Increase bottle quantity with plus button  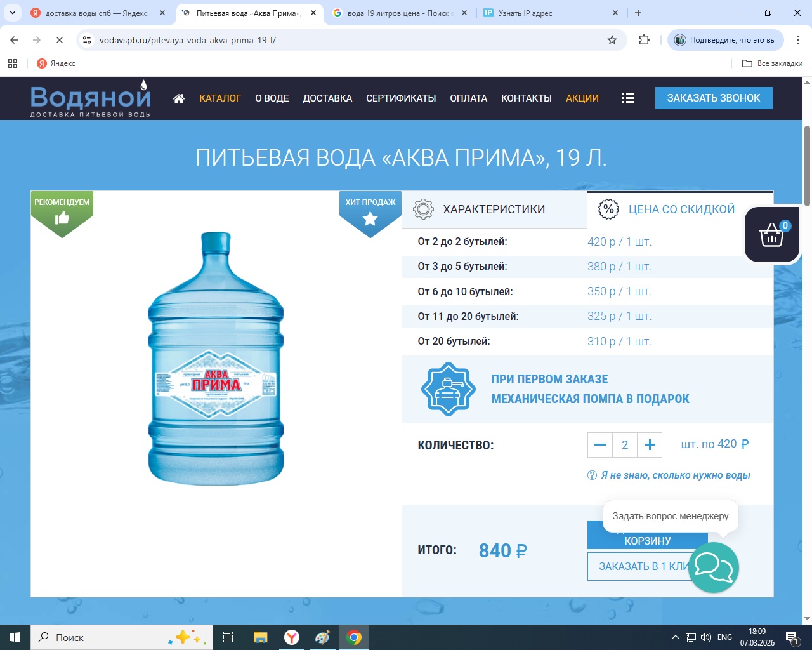point(650,445)
